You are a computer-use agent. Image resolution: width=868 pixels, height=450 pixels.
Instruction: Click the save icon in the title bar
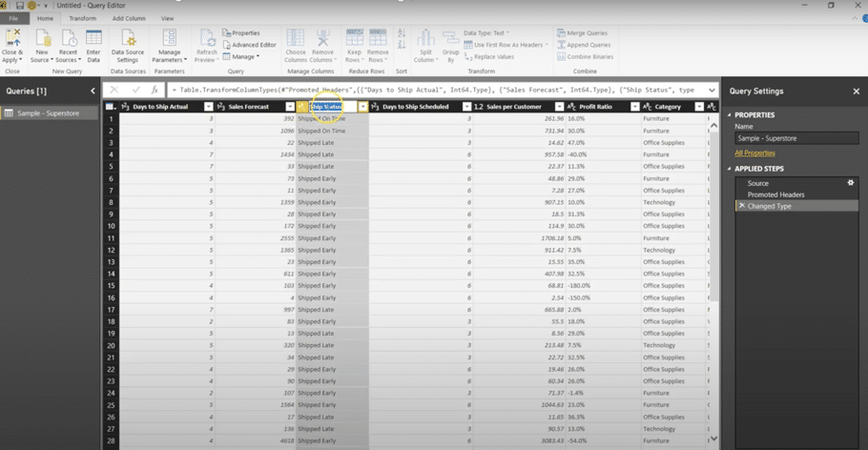(x=20, y=6)
